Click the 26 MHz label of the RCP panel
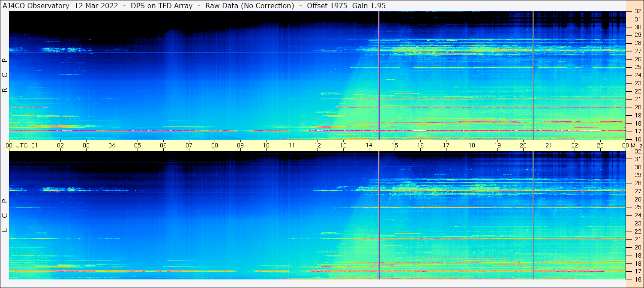Viewport: 644px width, 288px height. [x=637, y=59]
